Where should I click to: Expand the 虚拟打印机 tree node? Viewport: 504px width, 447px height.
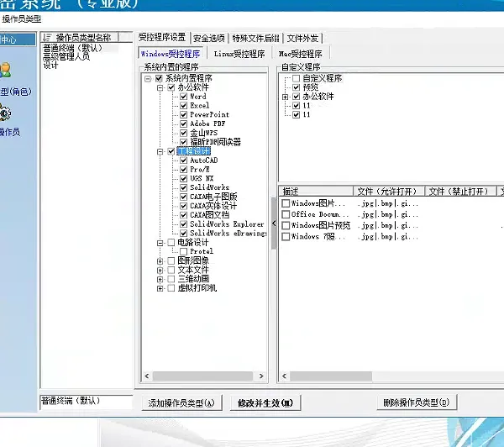[160, 288]
